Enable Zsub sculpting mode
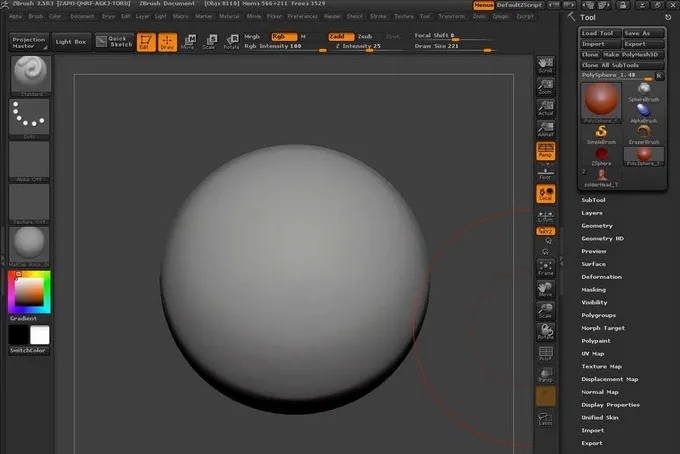 (x=365, y=36)
